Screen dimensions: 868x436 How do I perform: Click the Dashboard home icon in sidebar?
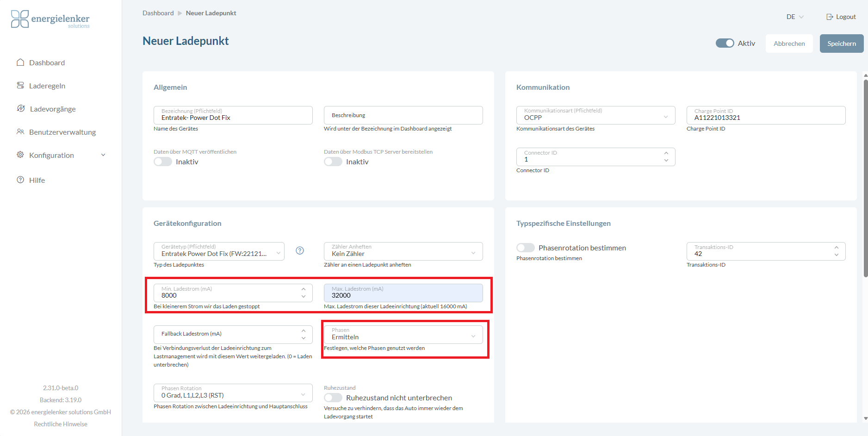[20, 62]
